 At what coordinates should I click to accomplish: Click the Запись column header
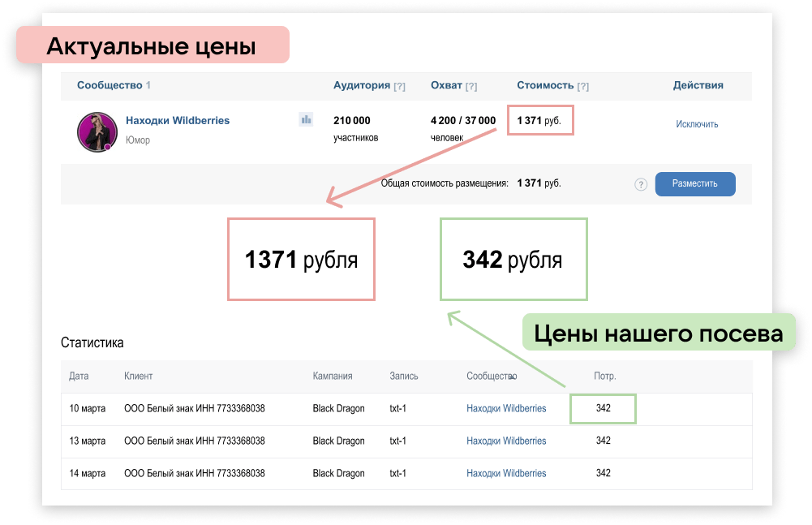click(x=404, y=376)
